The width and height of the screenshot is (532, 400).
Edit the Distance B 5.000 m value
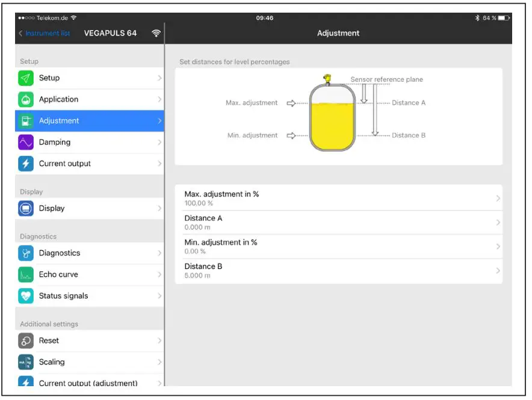[197, 275]
